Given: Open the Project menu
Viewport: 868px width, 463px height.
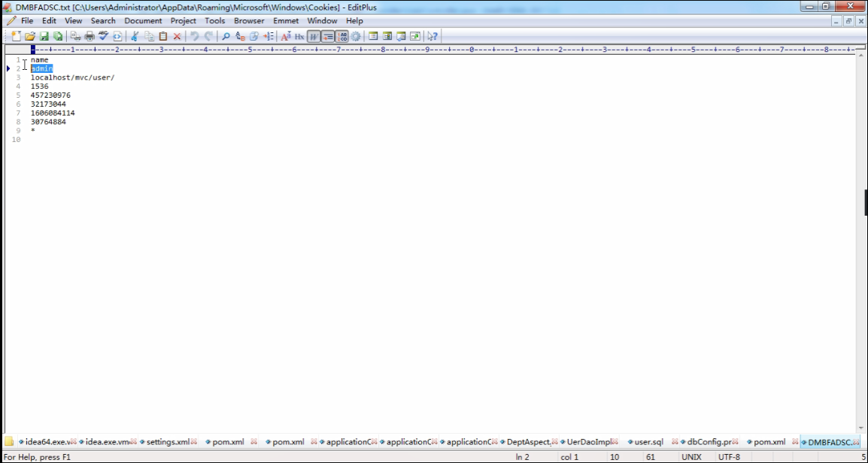Looking at the screenshot, I should (184, 21).
